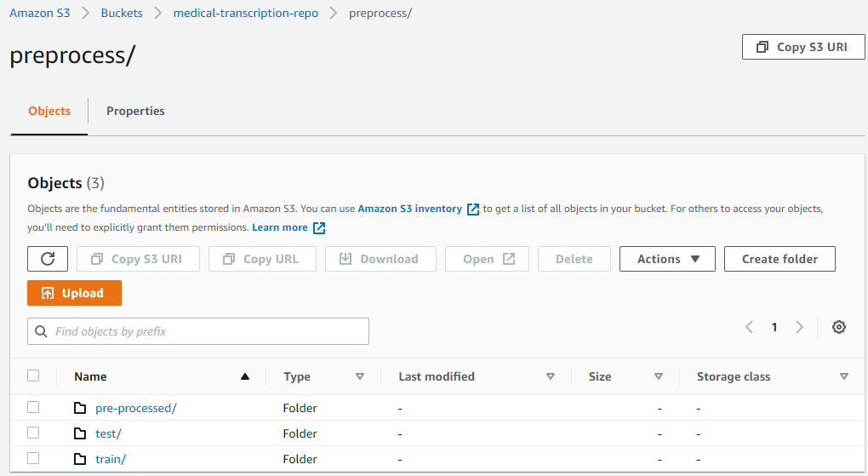Click the previous page arrow in pagination
The height and width of the screenshot is (476, 868).
(749, 327)
